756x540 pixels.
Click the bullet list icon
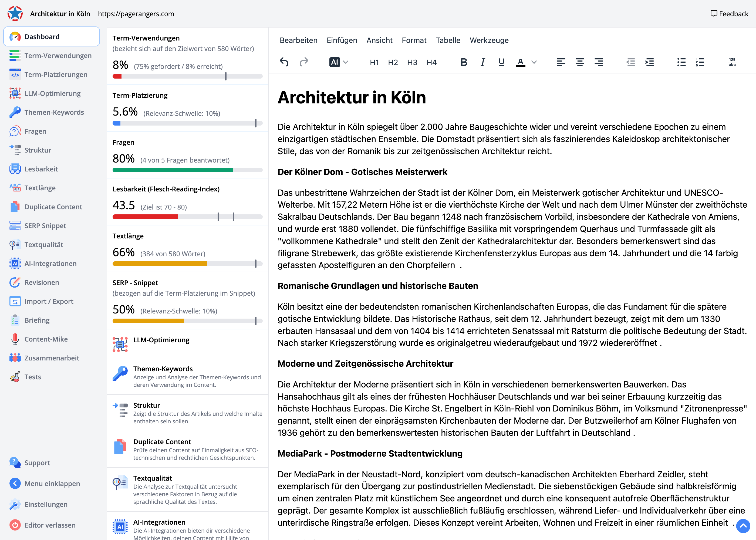(681, 62)
